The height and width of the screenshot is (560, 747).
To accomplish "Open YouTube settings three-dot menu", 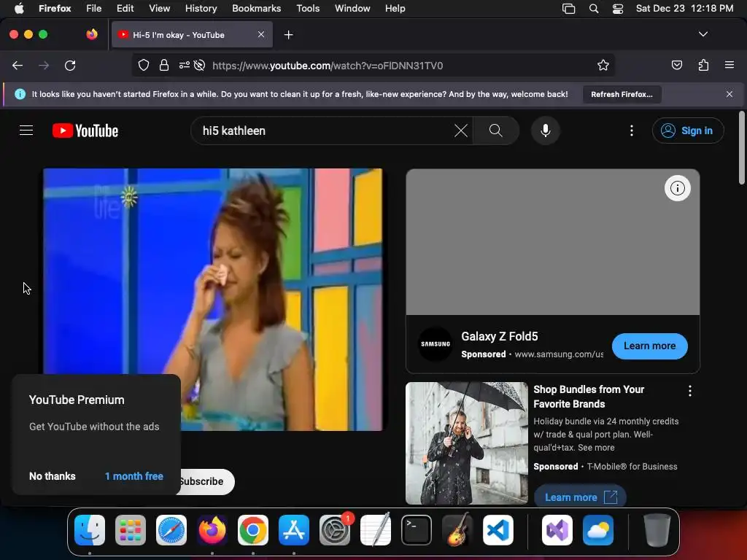I will pyautogui.click(x=632, y=131).
